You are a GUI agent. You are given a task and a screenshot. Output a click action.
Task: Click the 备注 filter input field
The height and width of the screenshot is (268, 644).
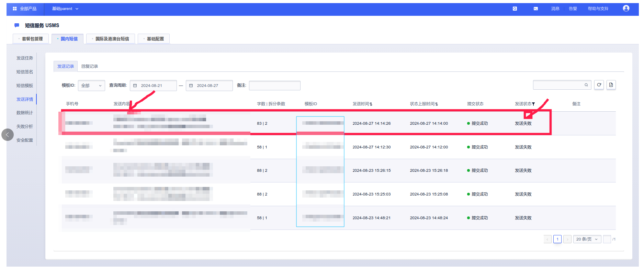click(275, 86)
